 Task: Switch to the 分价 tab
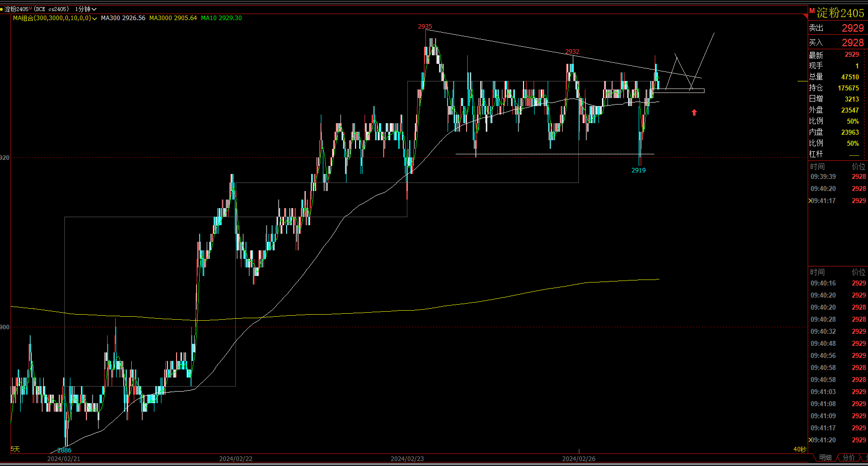[848, 457]
